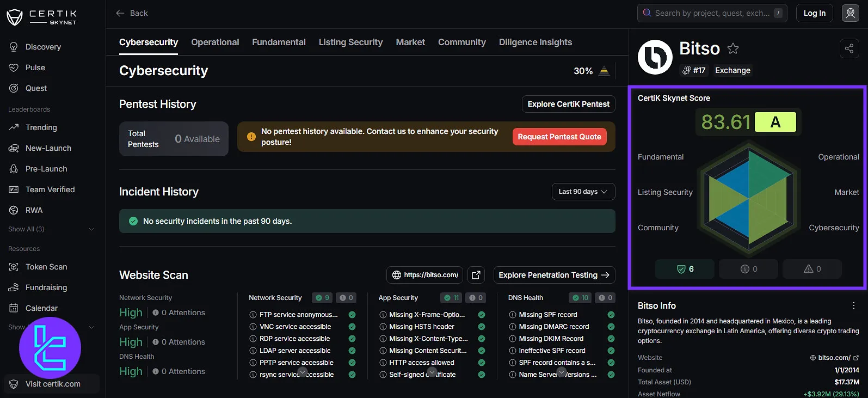Click the 83.61 Skynet score
The image size is (868, 398).
coord(726,122)
